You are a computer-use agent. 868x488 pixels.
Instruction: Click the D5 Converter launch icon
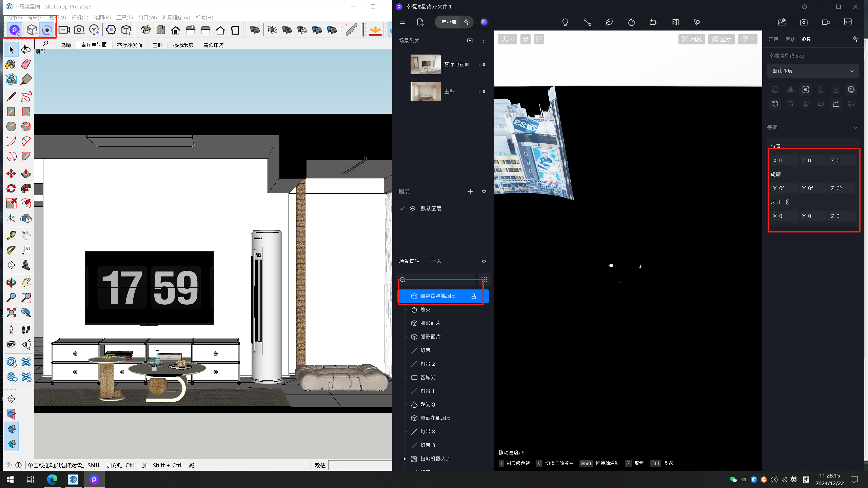tap(14, 30)
